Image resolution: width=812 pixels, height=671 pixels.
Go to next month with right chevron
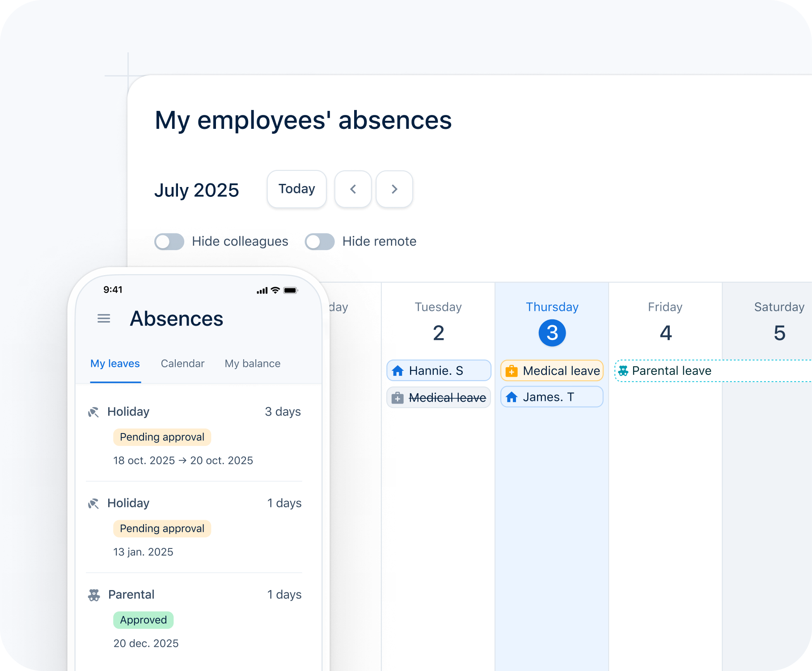coord(394,189)
